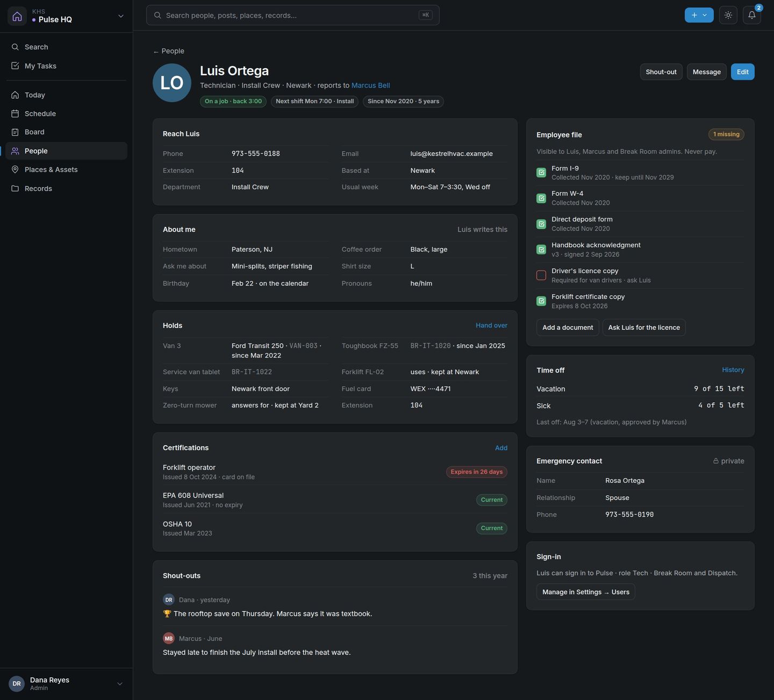Select People in the sidebar
Image resolution: width=774 pixels, height=700 pixels.
pyautogui.click(x=66, y=151)
